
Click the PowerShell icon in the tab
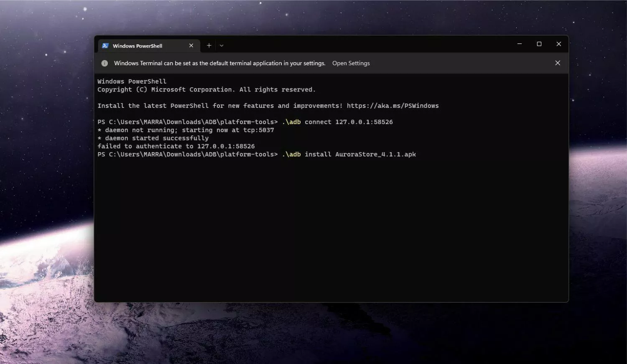coord(105,46)
